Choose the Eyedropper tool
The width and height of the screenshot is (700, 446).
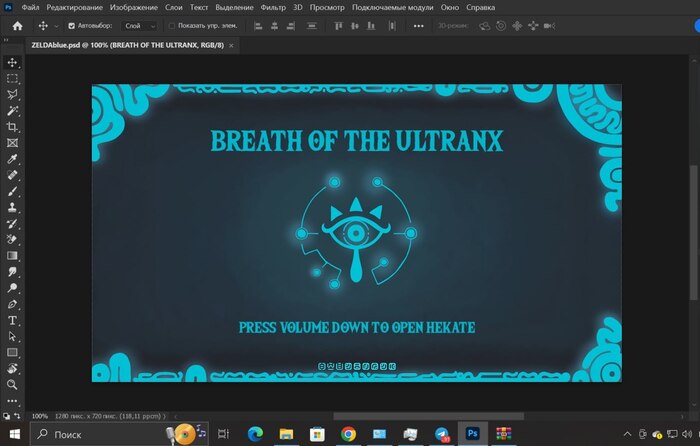[x=13, y=159]
